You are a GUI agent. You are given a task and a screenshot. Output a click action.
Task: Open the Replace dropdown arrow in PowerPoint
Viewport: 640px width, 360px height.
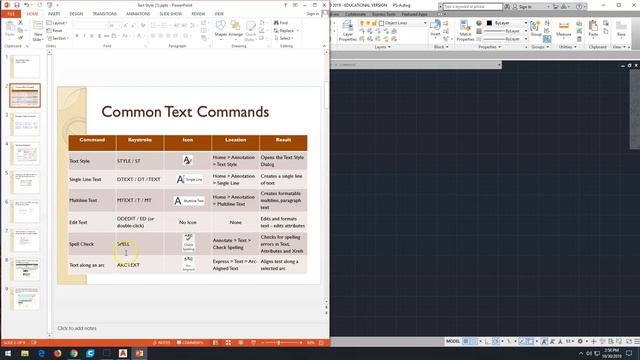tap(298, 31)
